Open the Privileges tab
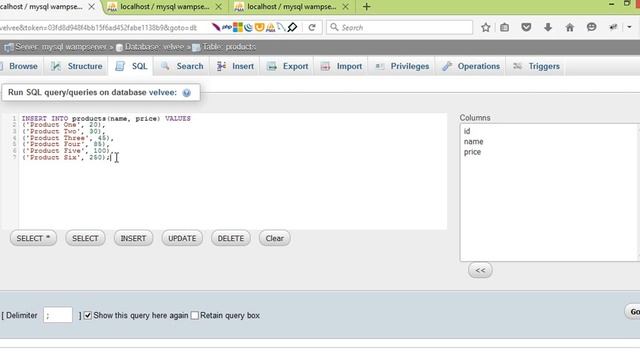 point(402,66)
